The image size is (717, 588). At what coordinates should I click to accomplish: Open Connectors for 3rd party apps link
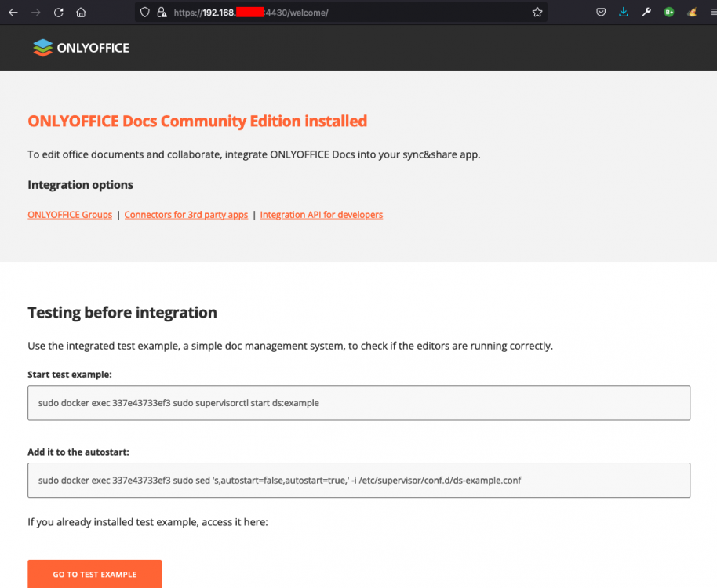pos(186,215)
